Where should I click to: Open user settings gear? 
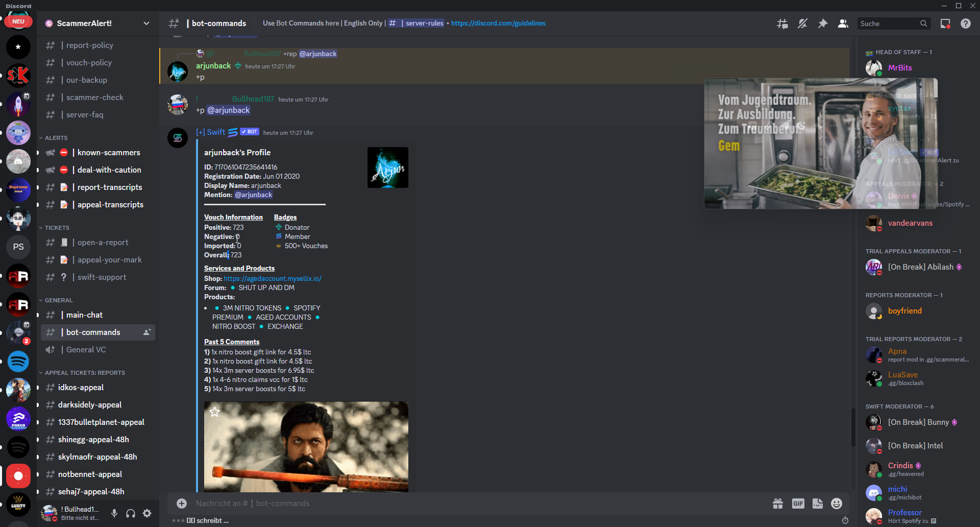point(147,513)
